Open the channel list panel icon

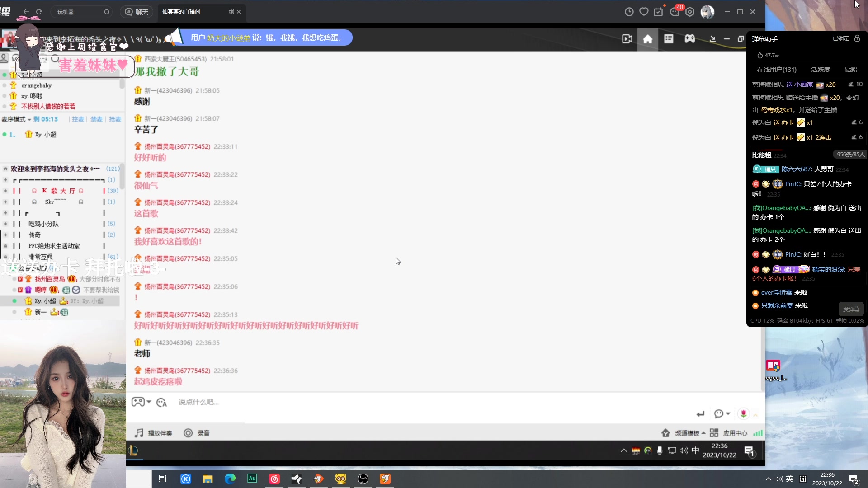pos(669,39)
